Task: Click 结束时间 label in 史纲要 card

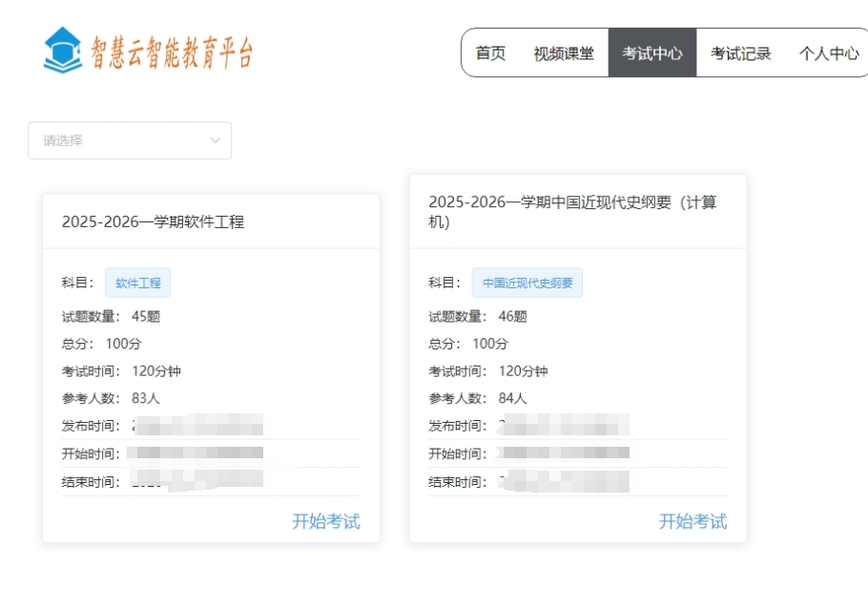Action: 457,482
